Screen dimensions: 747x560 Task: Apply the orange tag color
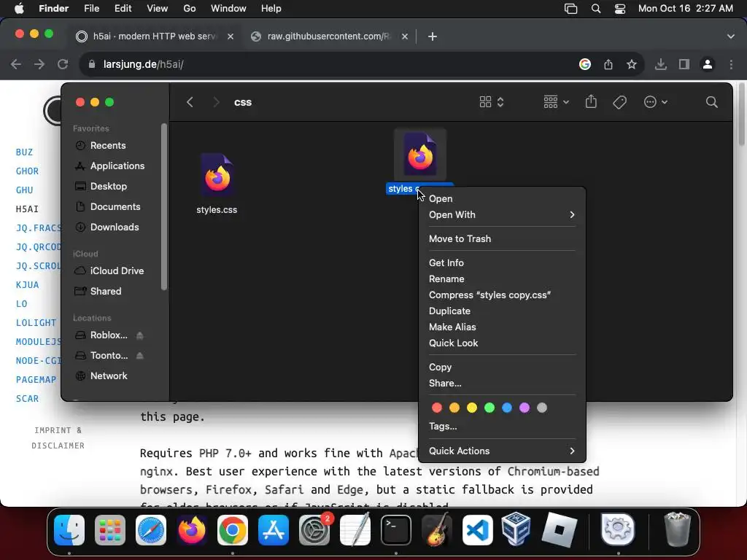coord(454,408)
